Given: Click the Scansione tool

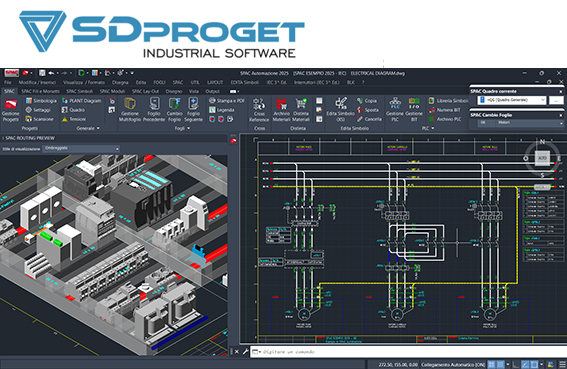Looking at the screenshot, I should [x=39, y=119].
